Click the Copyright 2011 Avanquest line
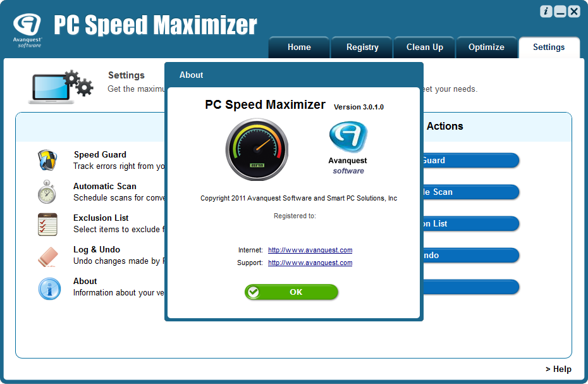The height and width of the screenshot is (384, 588). tap(298, 198)
